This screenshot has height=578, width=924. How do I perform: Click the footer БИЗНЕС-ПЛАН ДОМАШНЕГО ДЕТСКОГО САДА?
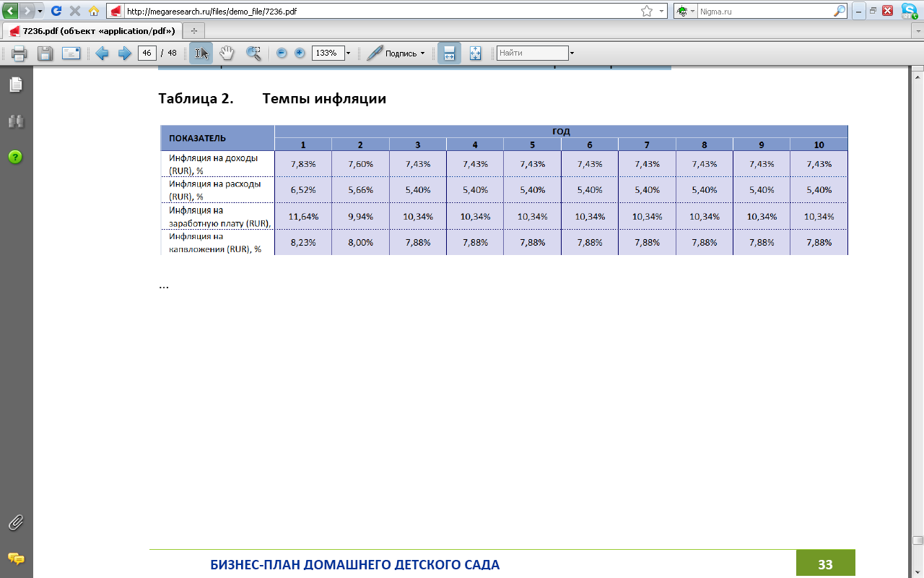(354, 564)
